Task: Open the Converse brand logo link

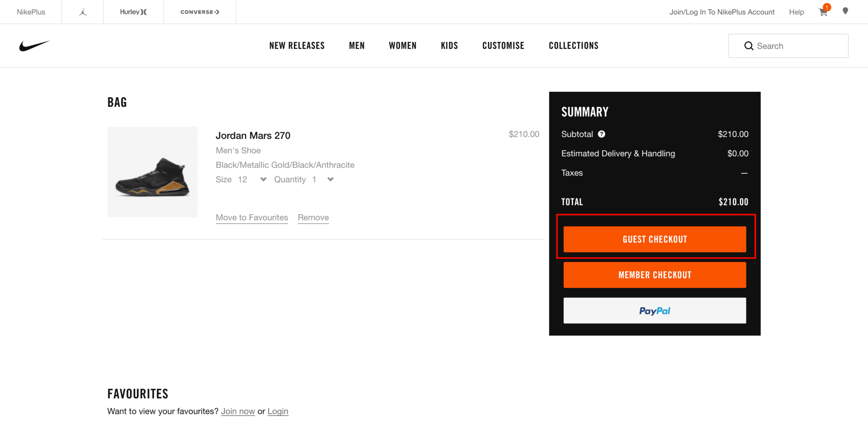Action: click(200, 12)
